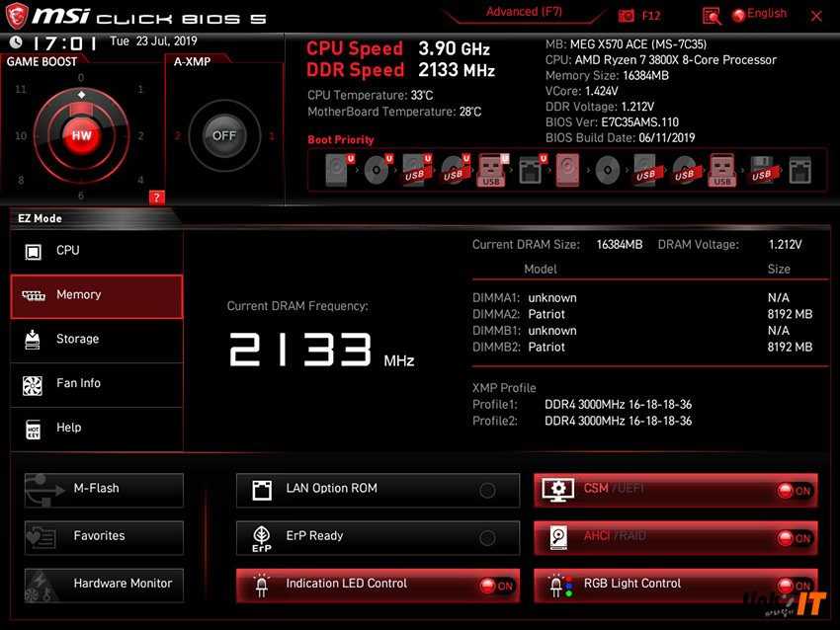The width and height of the screenshot is (840, 630).
Task: Click the MSI dragon shield logo
Action: coord(17,16)
